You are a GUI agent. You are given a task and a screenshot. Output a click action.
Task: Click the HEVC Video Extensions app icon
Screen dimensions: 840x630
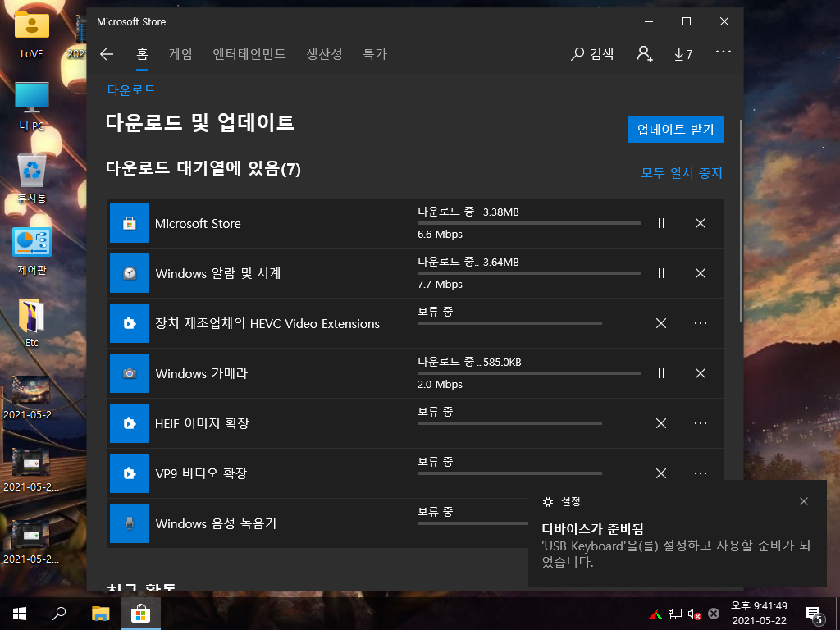pyautogui.click(x=130, y=323)
